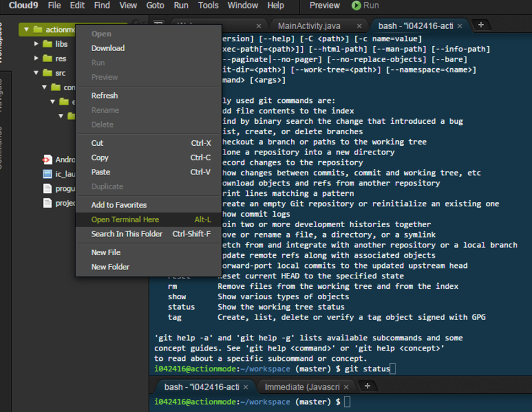Close the lower bash console tab
Viewport: 532px width, 412px height.
coord(246,387)
